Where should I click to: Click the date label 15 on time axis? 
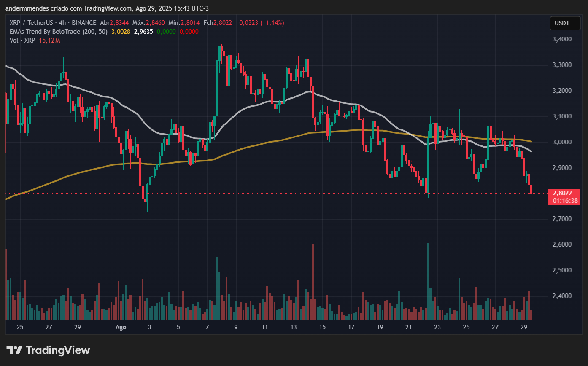pos(322,327)
